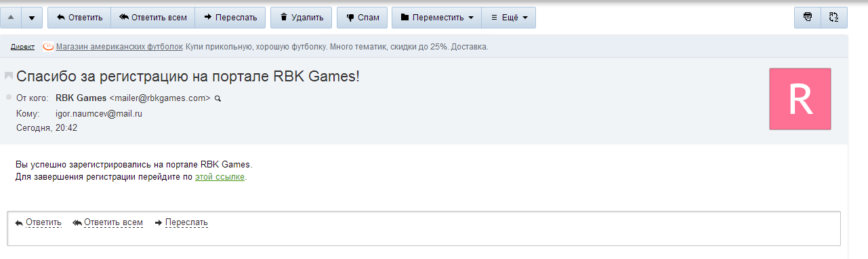Forward the email with 'Переслать' toolbar button

(230, 18)
